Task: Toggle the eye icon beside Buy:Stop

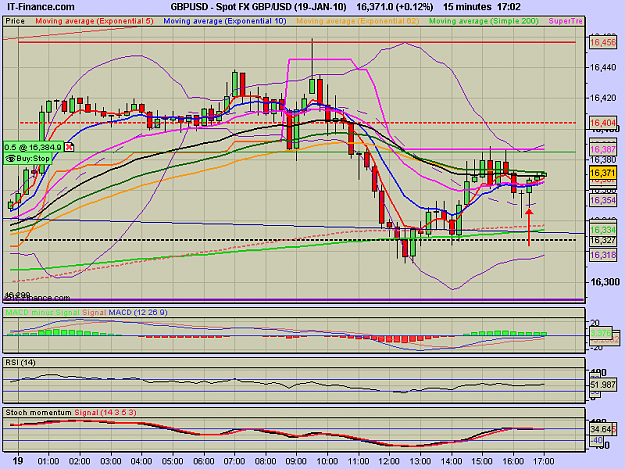Action: coord(10,159)
